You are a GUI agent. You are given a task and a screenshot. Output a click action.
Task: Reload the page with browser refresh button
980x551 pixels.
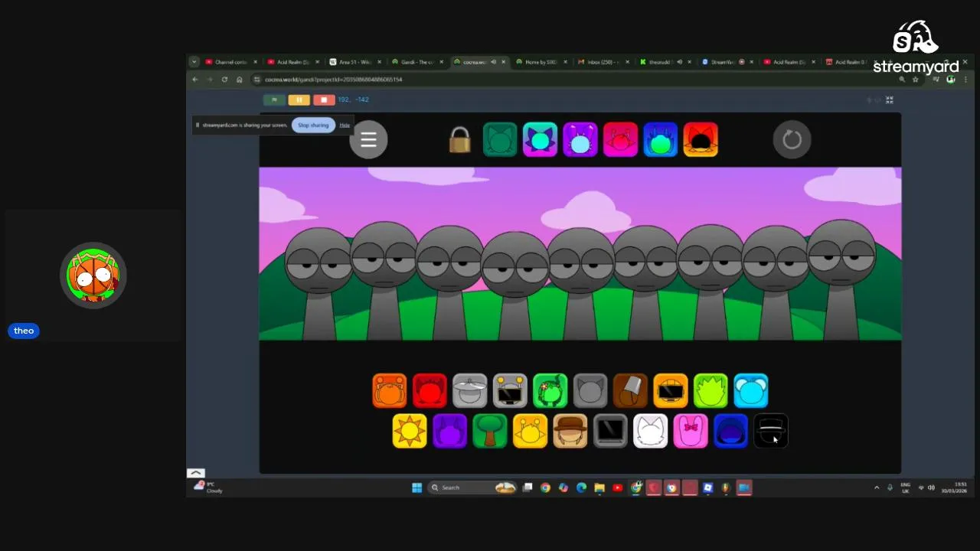[224, 80]
